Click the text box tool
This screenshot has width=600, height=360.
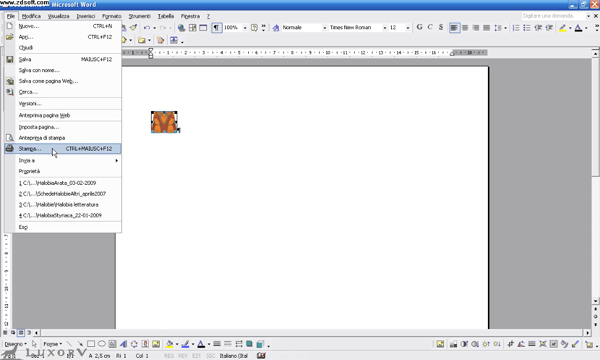(112, 344)
